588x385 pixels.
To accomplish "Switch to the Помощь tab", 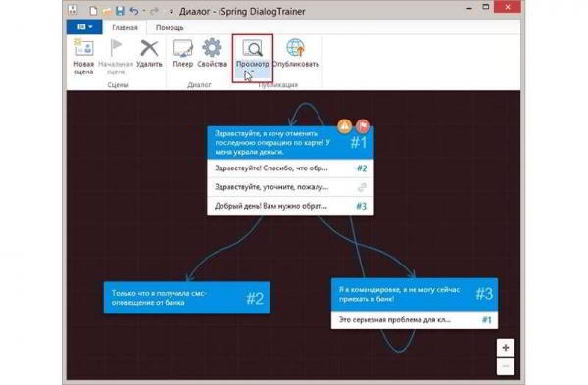I will [x=170, y=27].
